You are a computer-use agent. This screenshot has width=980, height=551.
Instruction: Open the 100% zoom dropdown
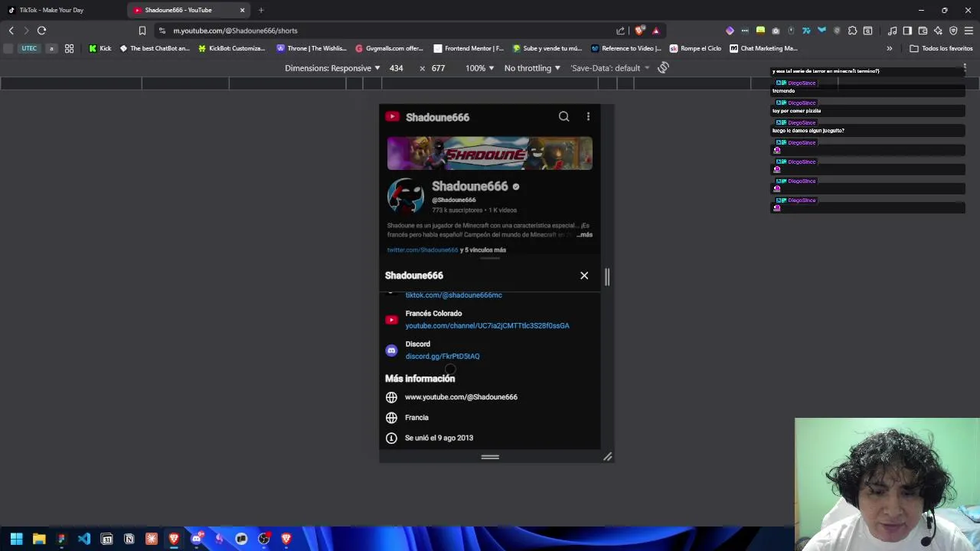(x=480, y=68)
